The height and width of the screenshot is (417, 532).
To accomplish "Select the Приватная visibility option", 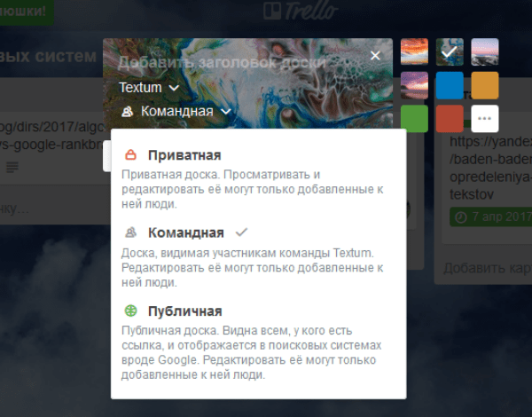I will tap(258, 179).
